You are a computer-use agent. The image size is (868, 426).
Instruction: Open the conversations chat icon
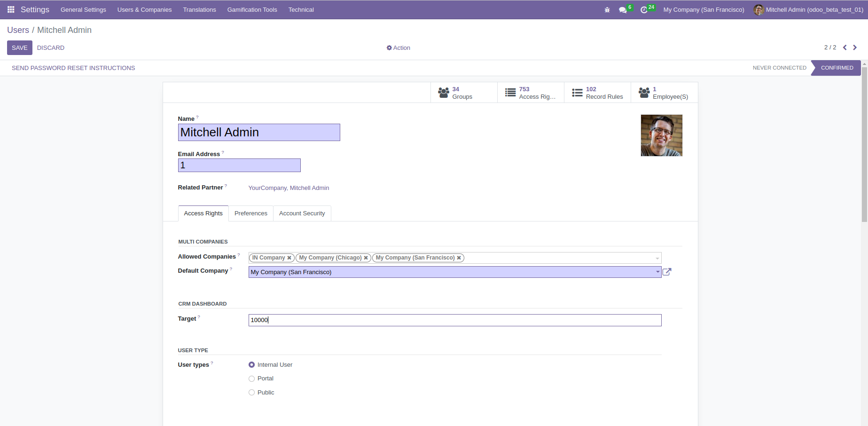pos(623,10)
